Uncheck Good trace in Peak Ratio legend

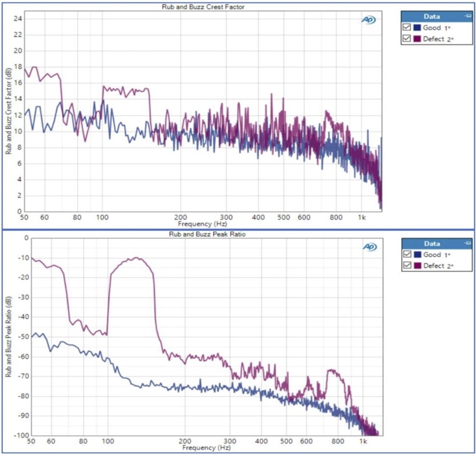(407, 254)
